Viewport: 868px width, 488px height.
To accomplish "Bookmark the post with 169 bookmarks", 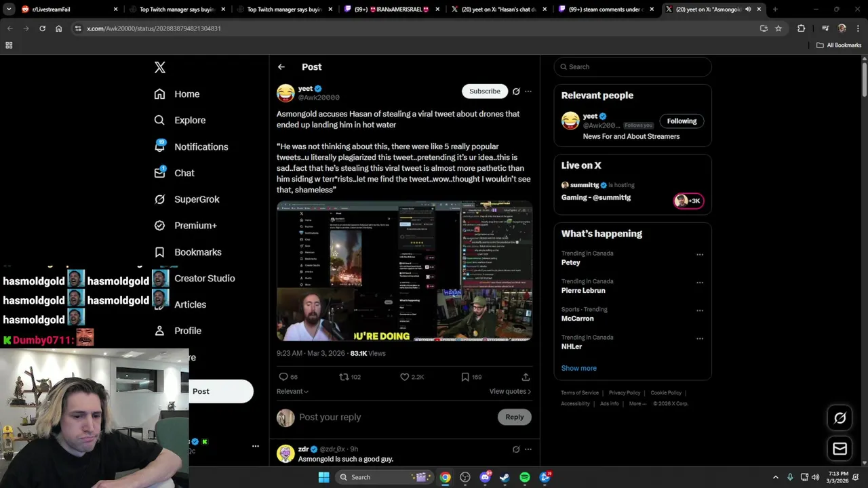I will point(465,377).
